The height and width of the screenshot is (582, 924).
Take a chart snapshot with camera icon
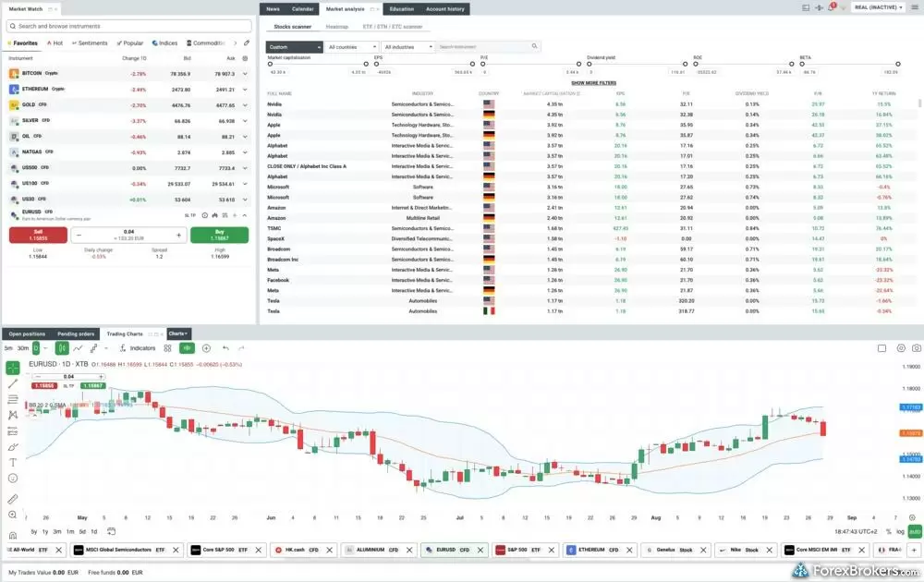click(x=917, y=348)
